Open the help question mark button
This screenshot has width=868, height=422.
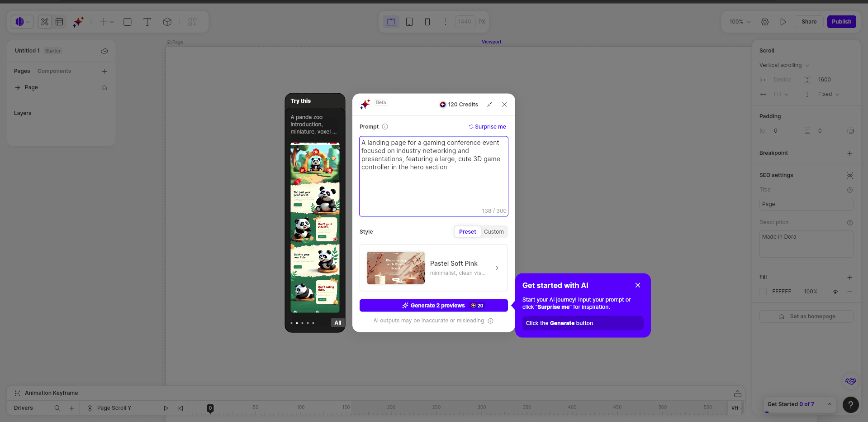click(x=851, y=405)
